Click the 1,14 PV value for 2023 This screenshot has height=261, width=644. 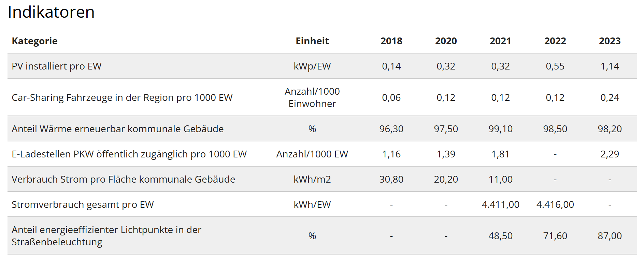tap(610, 66)
